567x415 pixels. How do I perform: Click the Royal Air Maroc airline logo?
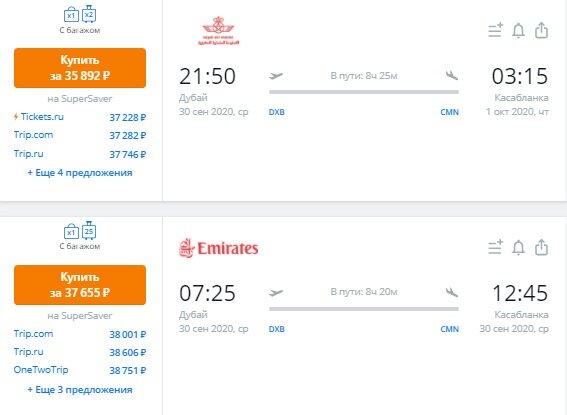click(x=218, y=31)
